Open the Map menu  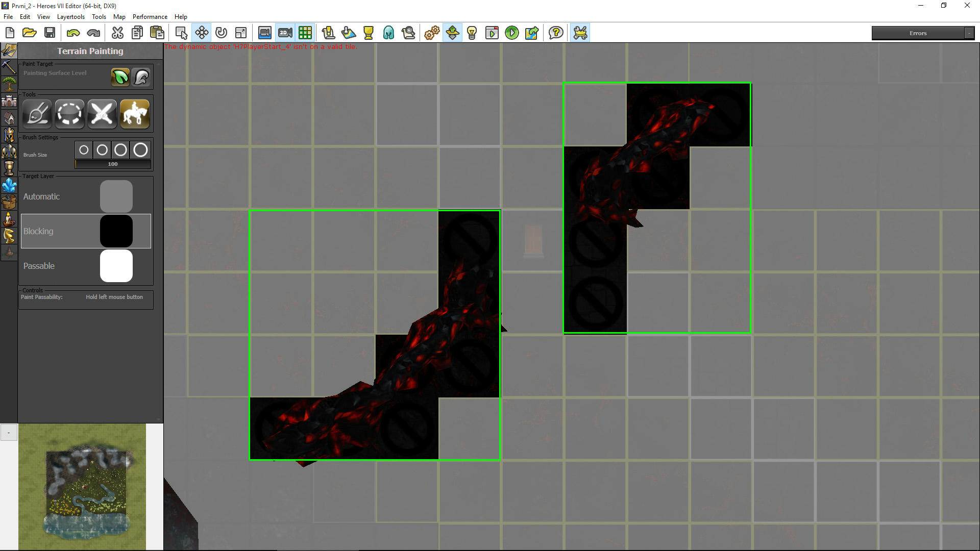(119, 17)
